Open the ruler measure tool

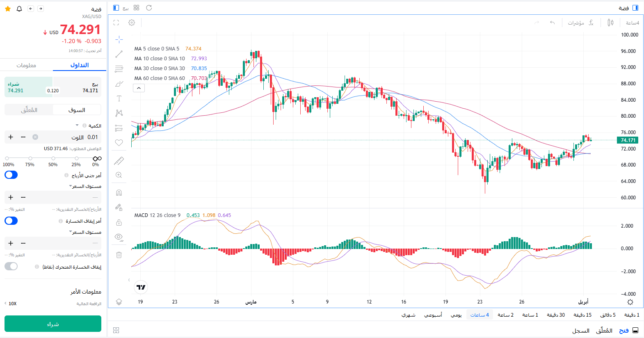pos(119,161)
